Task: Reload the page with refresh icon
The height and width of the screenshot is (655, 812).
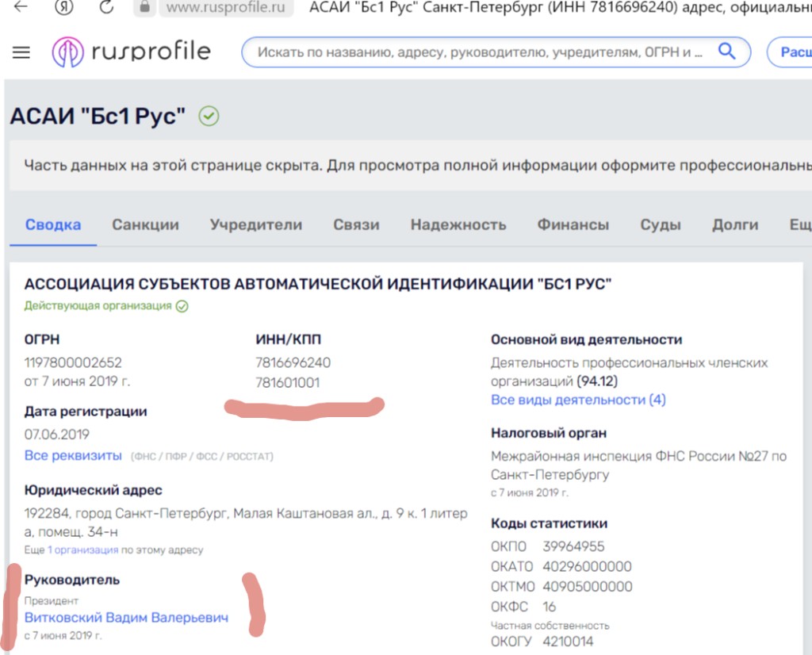Action: [x=106, y=6]
